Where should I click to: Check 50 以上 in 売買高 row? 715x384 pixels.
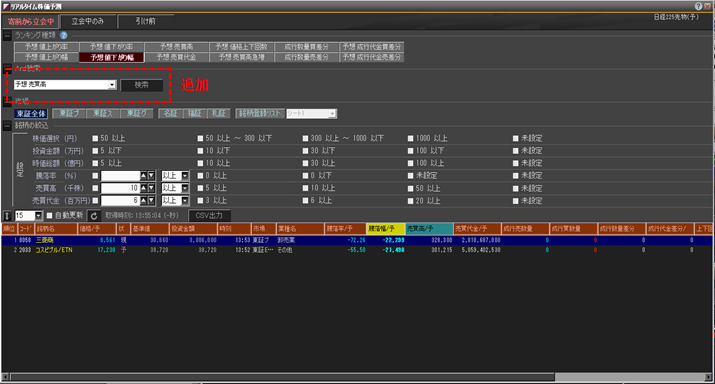[x=410, y=188]
